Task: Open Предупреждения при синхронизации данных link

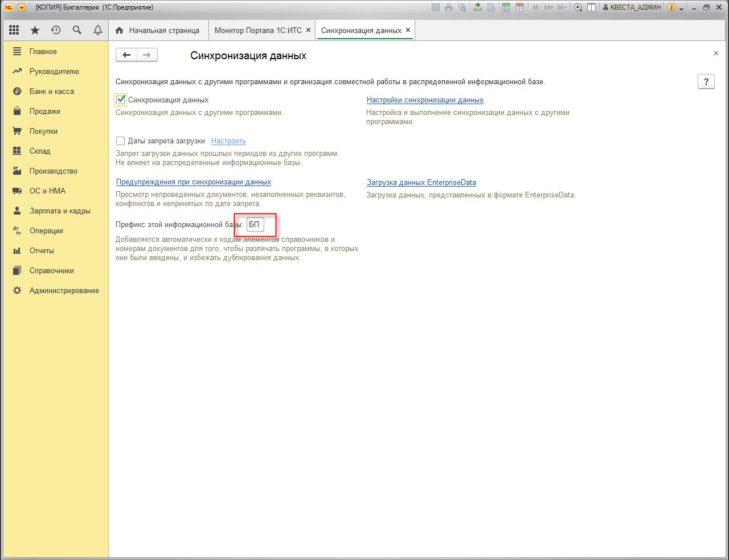Action: 194,182
